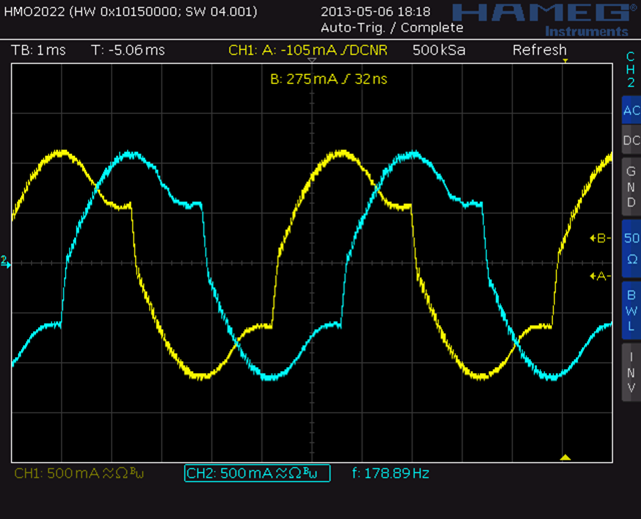
Task: Select DC coupling for channel 2
Action: tap(630, 141)
